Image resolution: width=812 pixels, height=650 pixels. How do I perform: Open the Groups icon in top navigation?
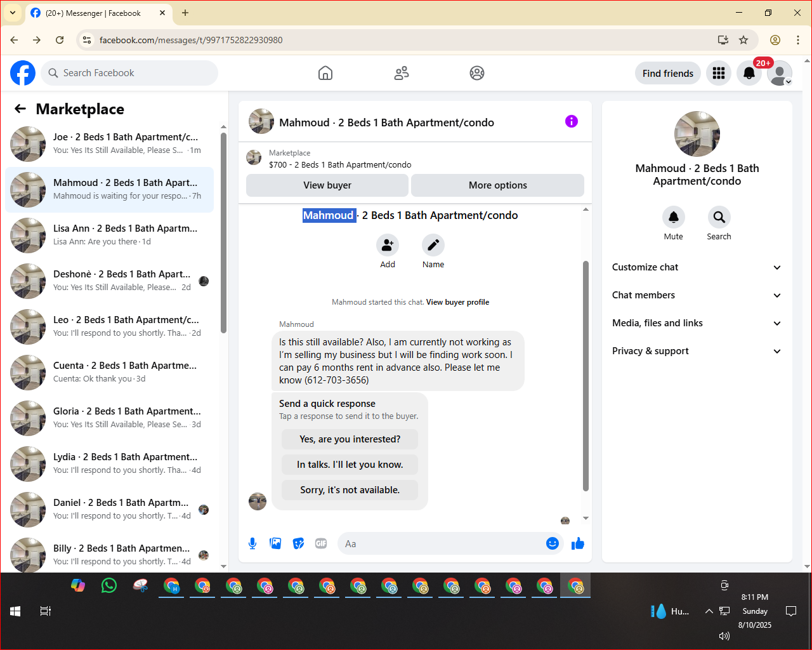(x=477, y=73)
